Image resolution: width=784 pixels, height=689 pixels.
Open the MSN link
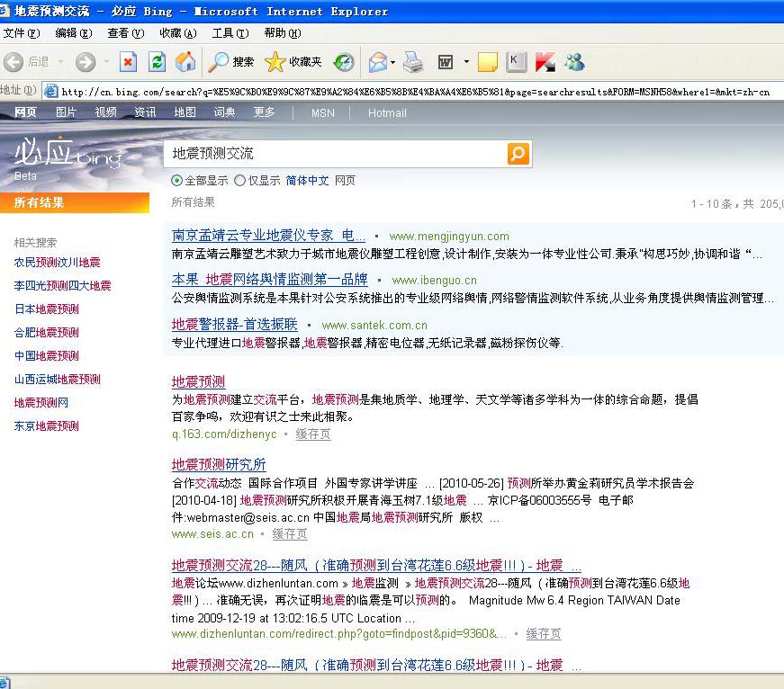(x=323, y=113)
